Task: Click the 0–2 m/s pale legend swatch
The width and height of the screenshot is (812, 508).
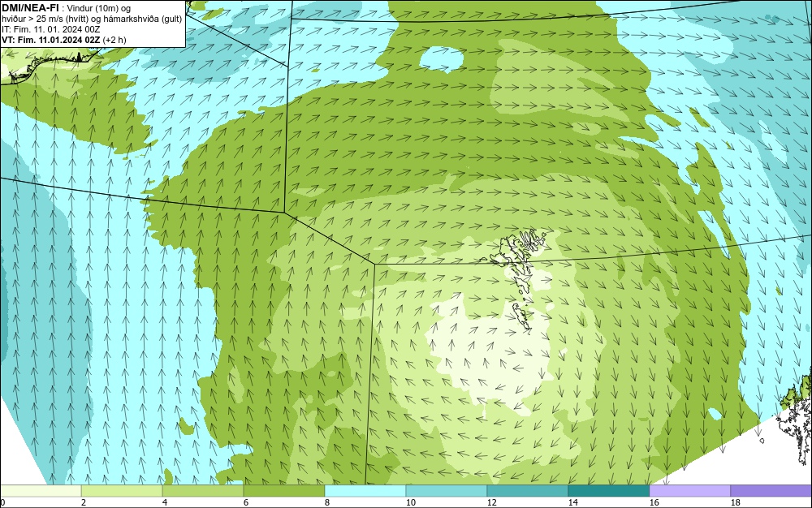Action: [41, 491]
